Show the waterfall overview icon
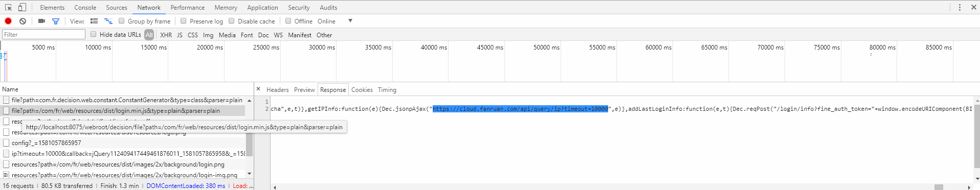Viewport: 980px width, 190px height. [108, 21]
